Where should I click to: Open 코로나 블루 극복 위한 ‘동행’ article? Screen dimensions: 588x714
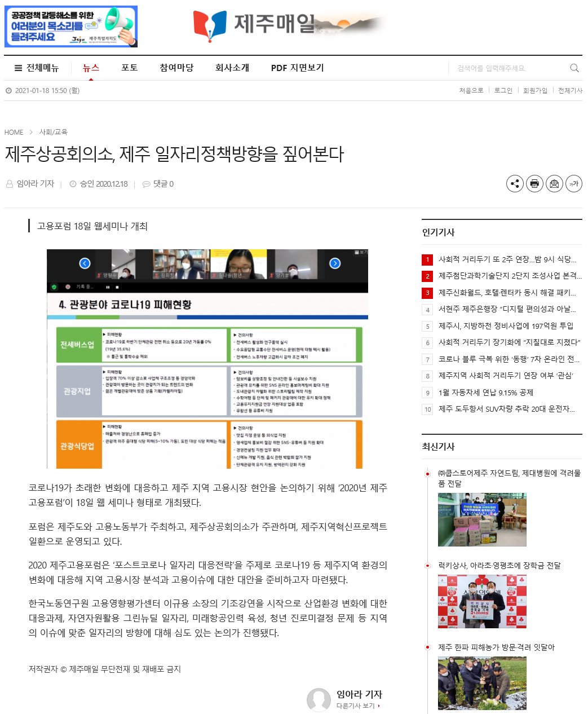[509, 359]
